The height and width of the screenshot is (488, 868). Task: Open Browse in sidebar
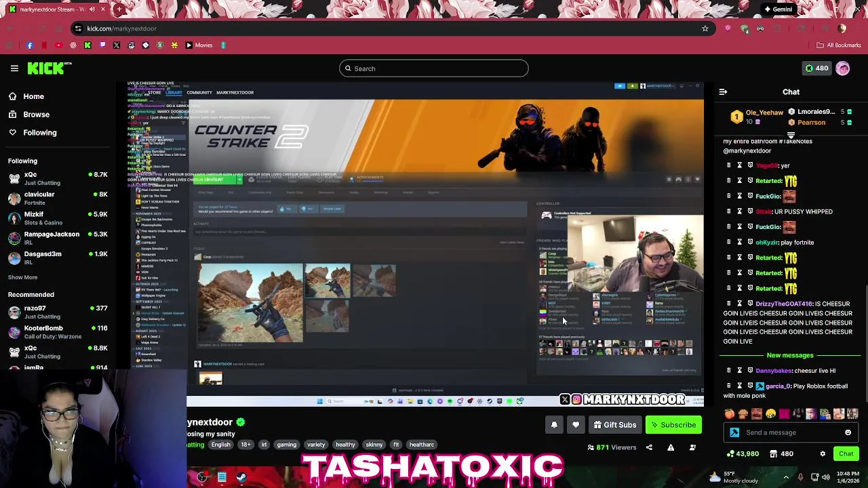click(x=29, y=115)
